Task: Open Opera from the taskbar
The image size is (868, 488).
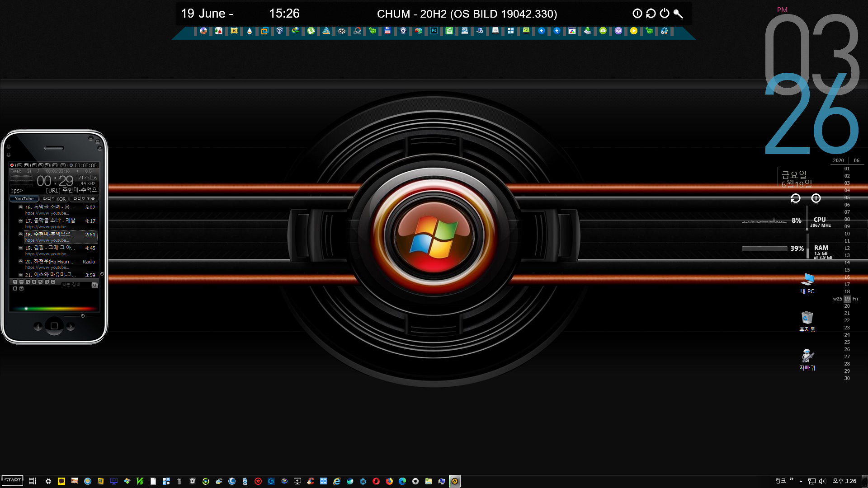Action: tap(376, 481)
